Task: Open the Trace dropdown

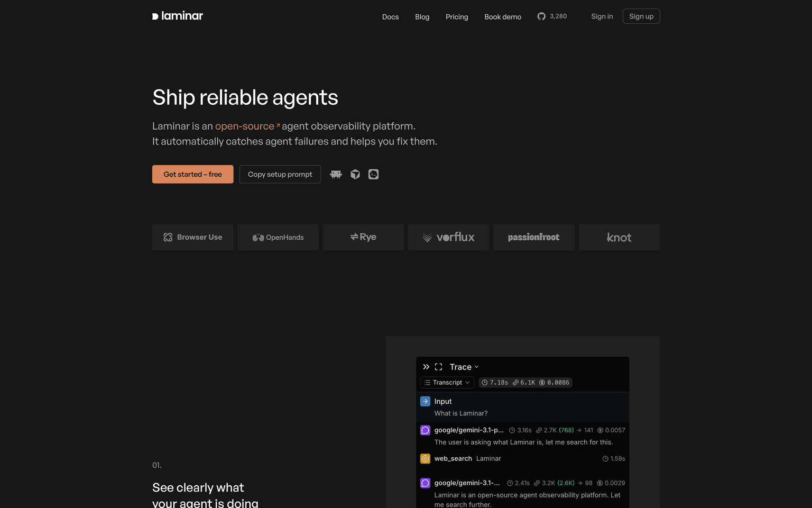Action: pos(464,367)
